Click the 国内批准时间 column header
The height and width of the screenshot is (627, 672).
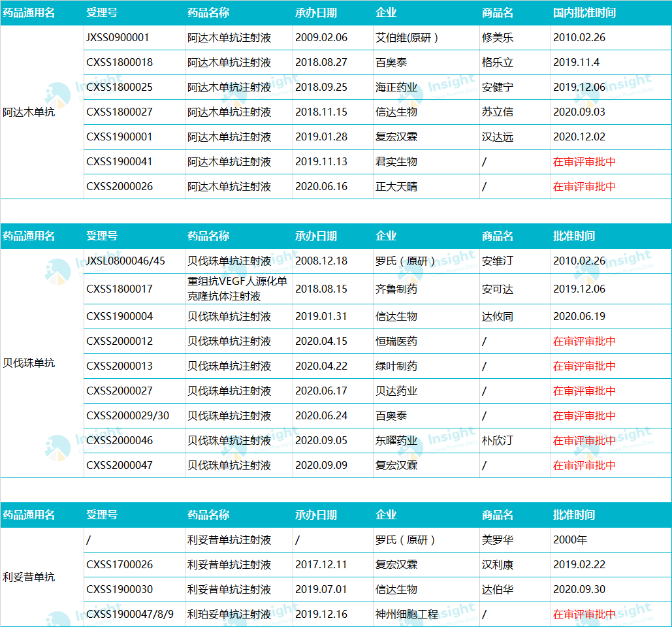click(x=584, y=13)
